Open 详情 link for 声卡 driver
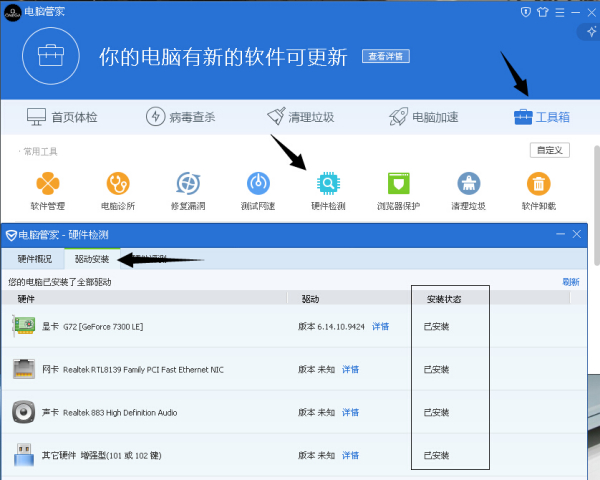Viewport: 600px width, 480px height. (x=350, y=412)
